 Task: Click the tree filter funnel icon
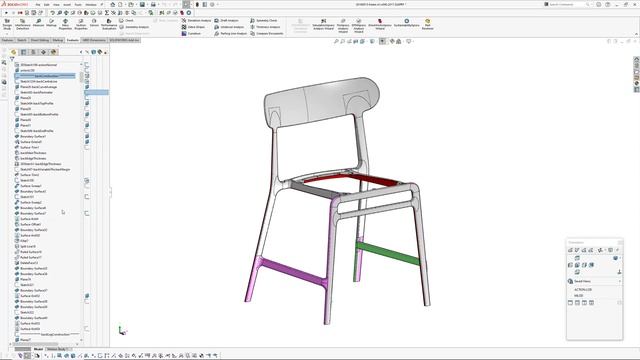pos(12,59)
